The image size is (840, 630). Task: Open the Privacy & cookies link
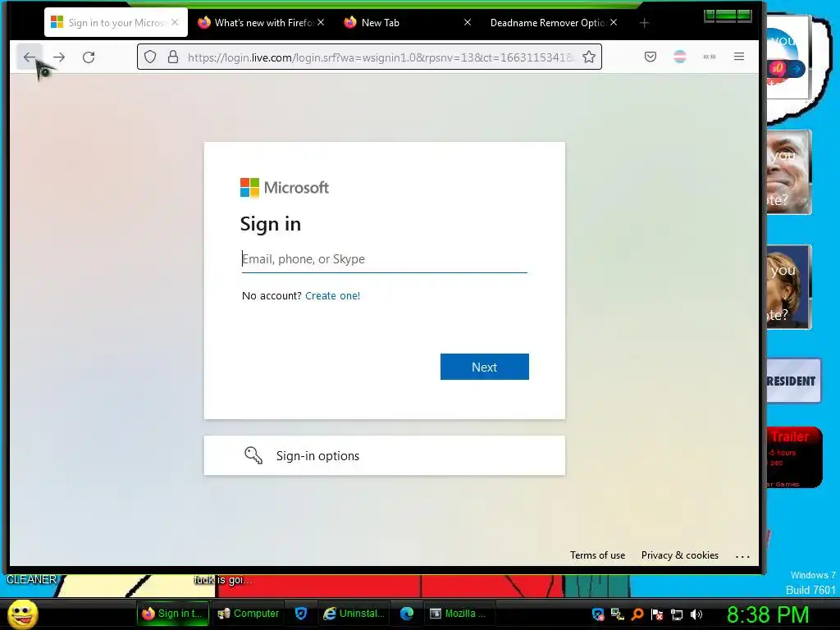pyautogui.click(x=680, y=555)
